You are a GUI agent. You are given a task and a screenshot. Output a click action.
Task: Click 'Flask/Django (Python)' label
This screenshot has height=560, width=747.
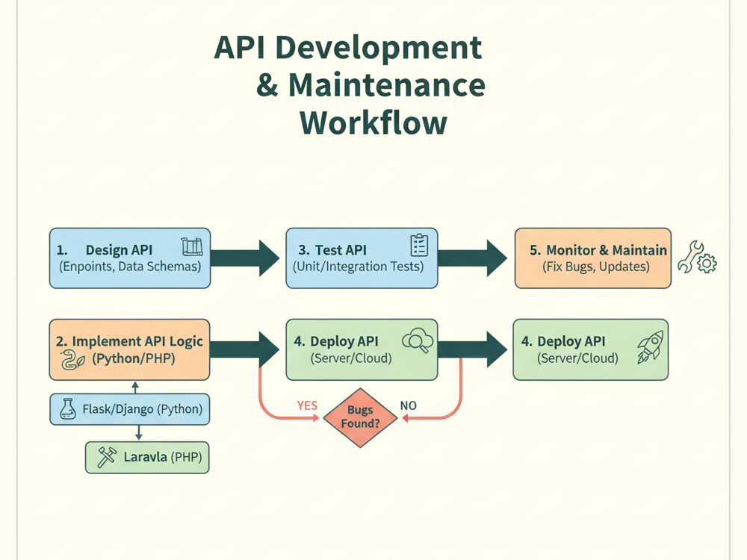pyautogui.click(x=143, y=409)
